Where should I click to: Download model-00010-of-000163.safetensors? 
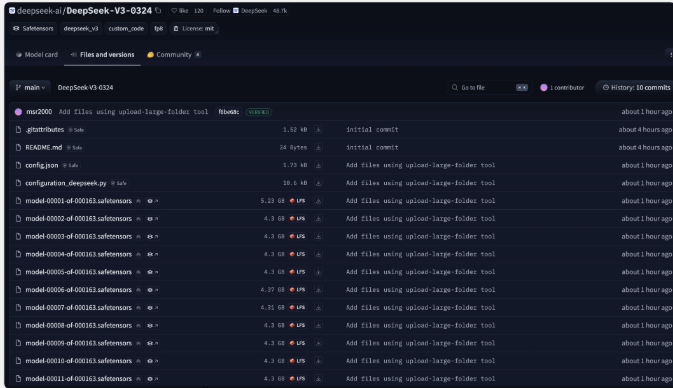click(318, 361)
